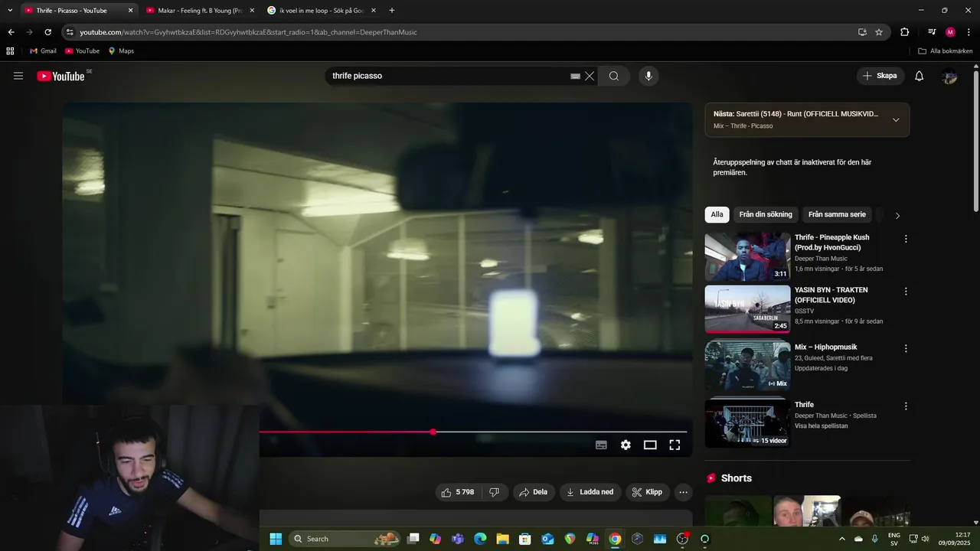
Task: Open Microsoft Edge from the taskbar
Action: (480, 539)
